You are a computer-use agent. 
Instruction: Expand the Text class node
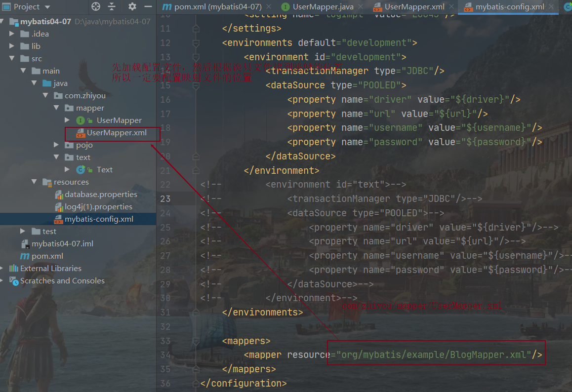tap(67, 169)
